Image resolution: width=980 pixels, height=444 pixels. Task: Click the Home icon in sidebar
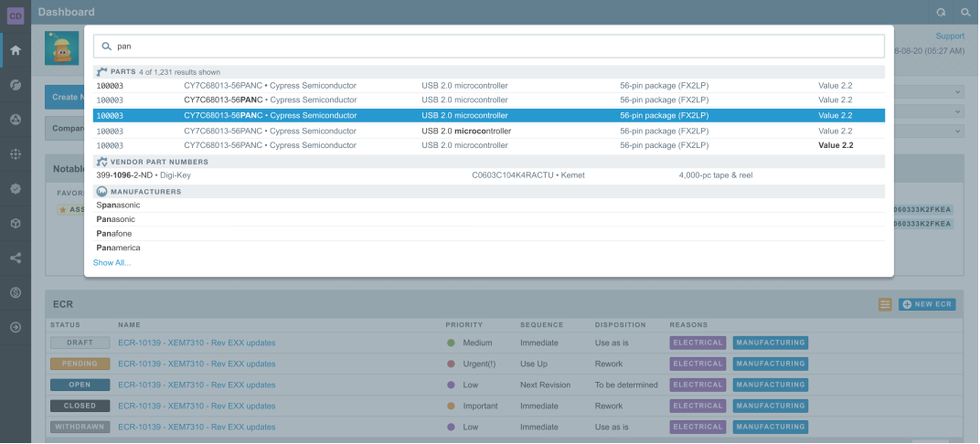16,50
